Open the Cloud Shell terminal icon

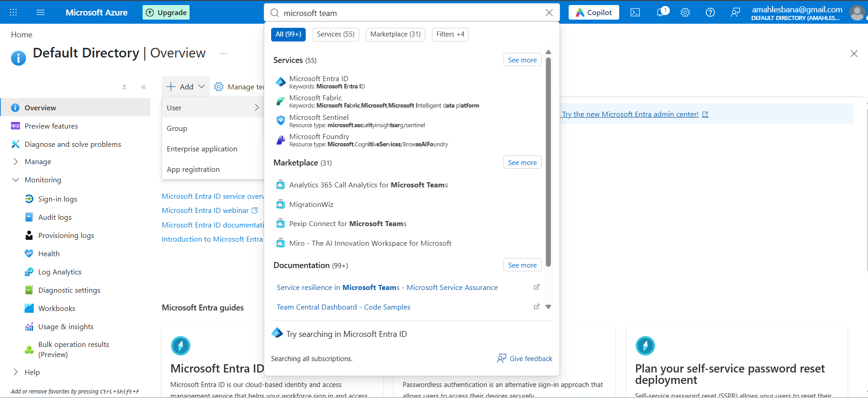635,13
